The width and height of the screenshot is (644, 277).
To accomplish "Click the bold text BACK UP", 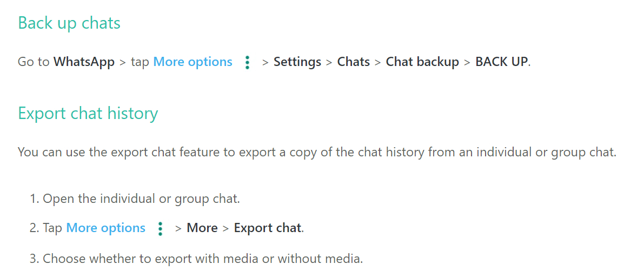I will pos(501,62).
